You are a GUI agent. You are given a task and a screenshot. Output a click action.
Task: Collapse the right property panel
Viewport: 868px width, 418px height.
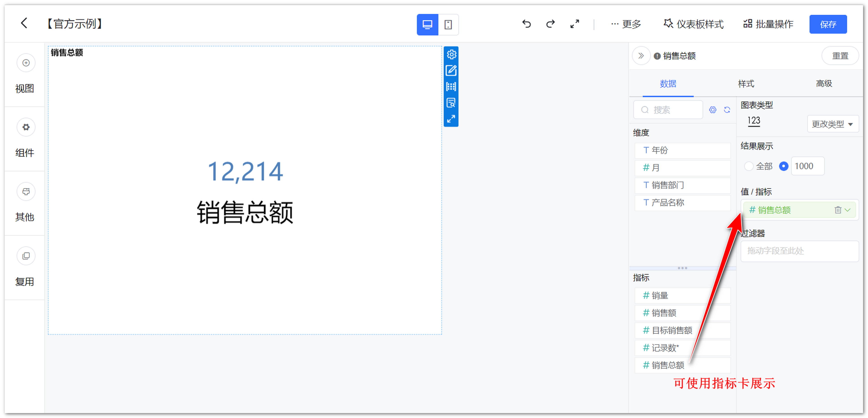coord(641,56)
